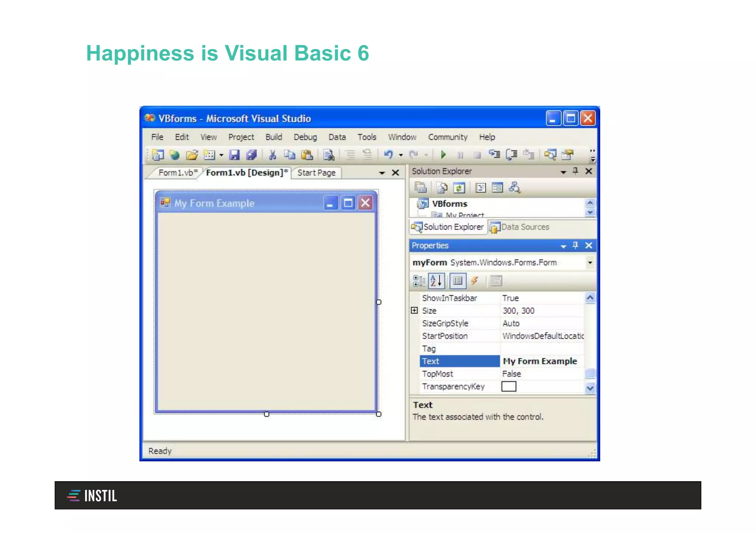Click the Add New Item toolbar icon
This screenshot has width=756, height=534.
pos(209,155)
